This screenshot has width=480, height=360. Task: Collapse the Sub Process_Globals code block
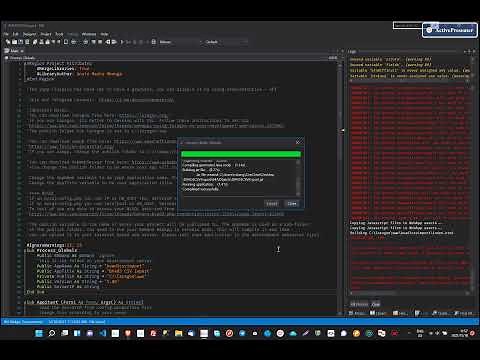pyautogui.click(x=25, y=250)
